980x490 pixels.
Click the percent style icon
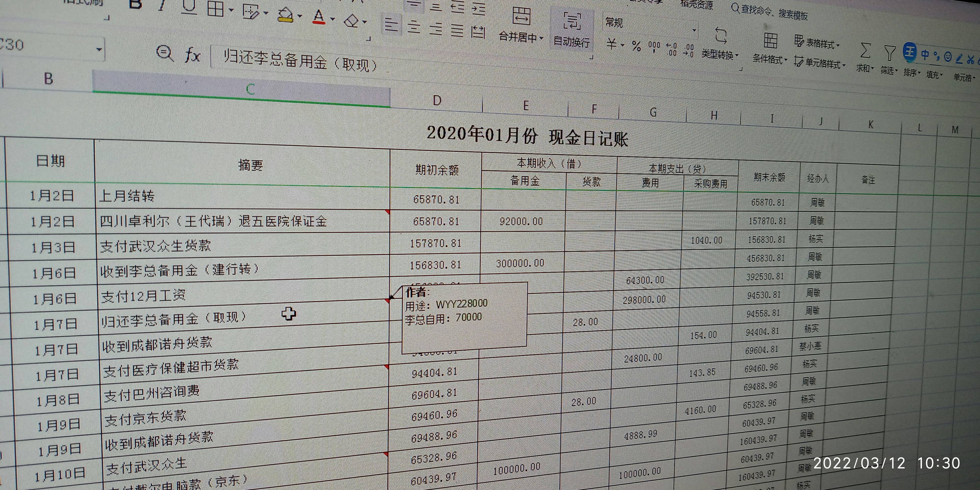click(x=636, y=46)
